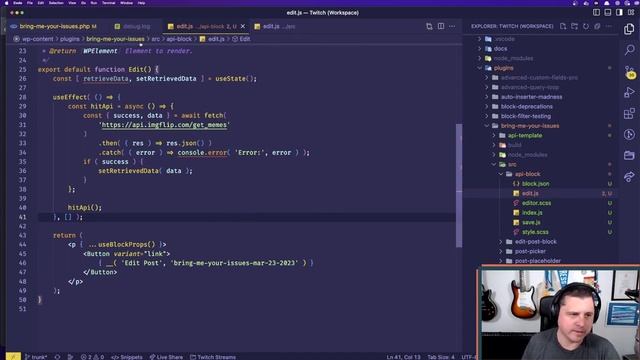Split the editor to the right

tap(441, 26)
